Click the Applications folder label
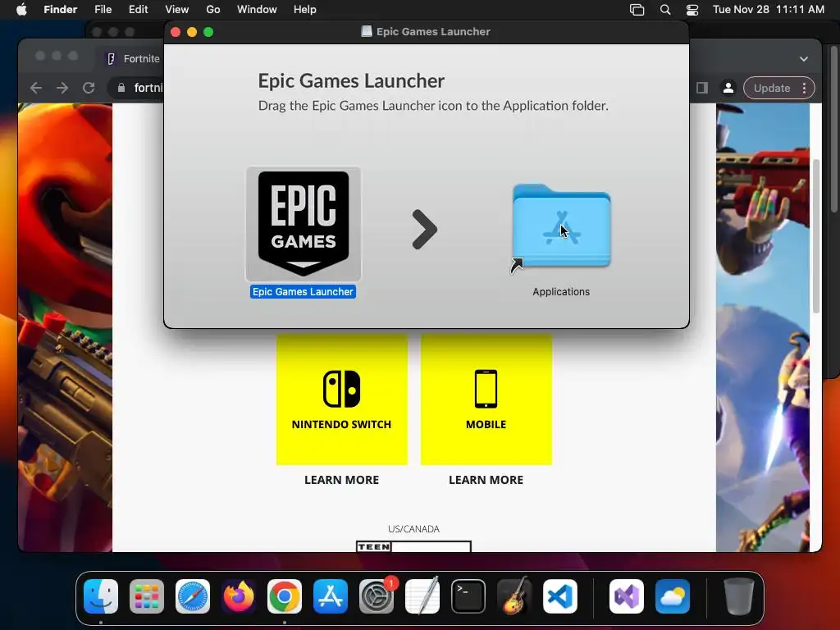 [x=561, y=292]
